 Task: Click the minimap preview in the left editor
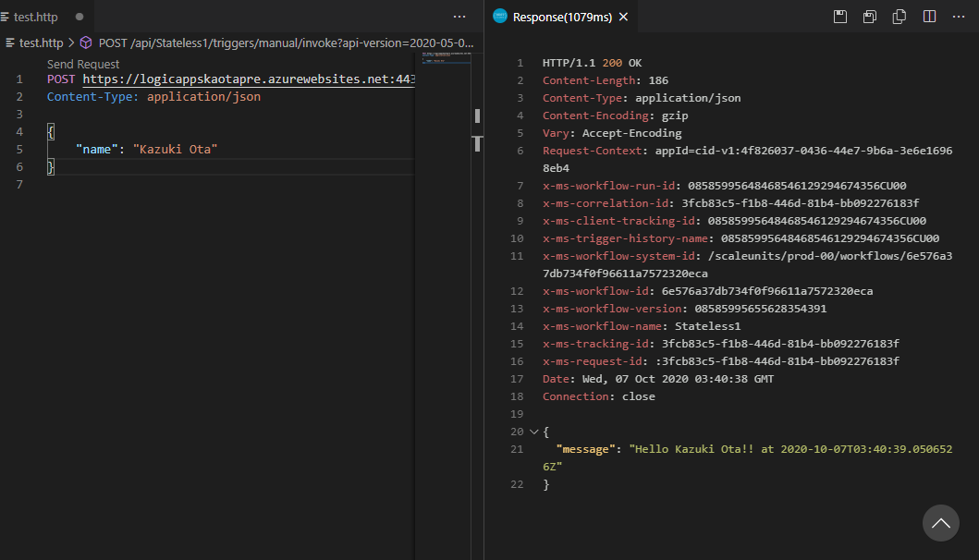(x=447, y=57)
